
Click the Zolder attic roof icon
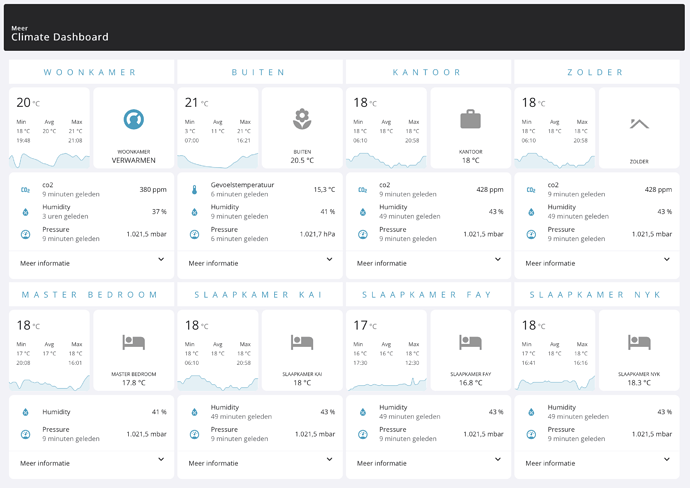coord(639,124)
